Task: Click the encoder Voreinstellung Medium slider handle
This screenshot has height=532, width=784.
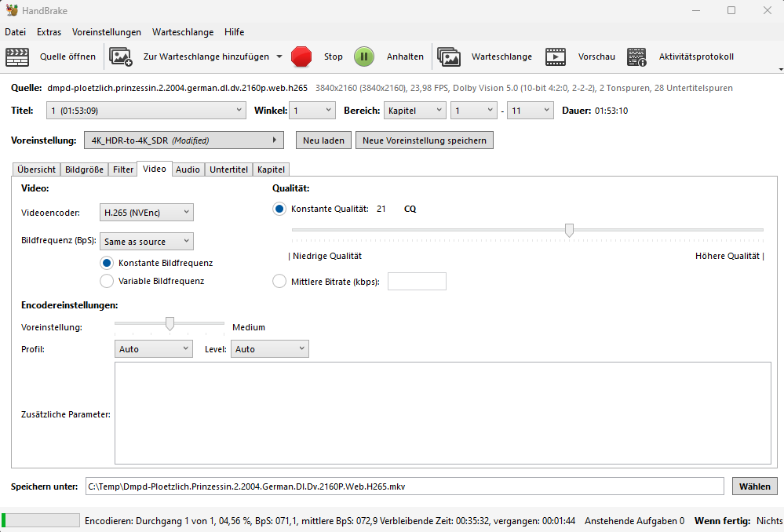Action: pyautogui.click(x=170, y=323)
